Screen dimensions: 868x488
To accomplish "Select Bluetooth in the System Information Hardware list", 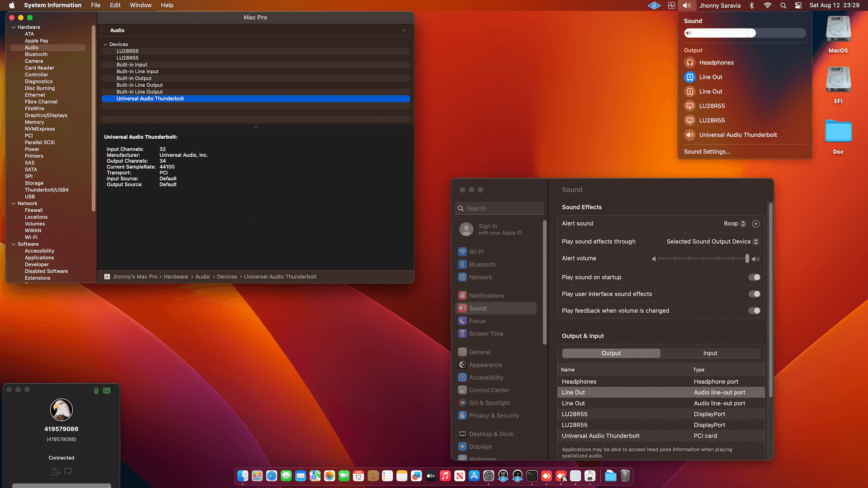I will (36, 54).
